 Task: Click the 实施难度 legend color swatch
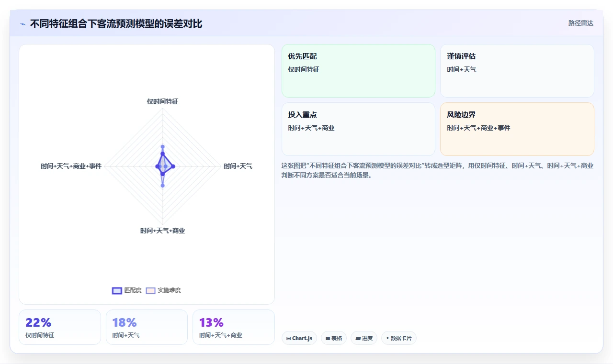tap(150, 290)
